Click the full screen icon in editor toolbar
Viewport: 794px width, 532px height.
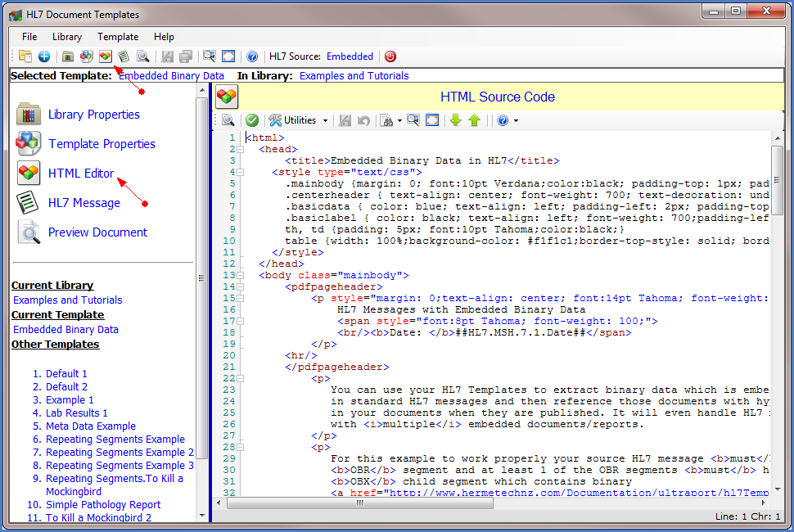432,120
